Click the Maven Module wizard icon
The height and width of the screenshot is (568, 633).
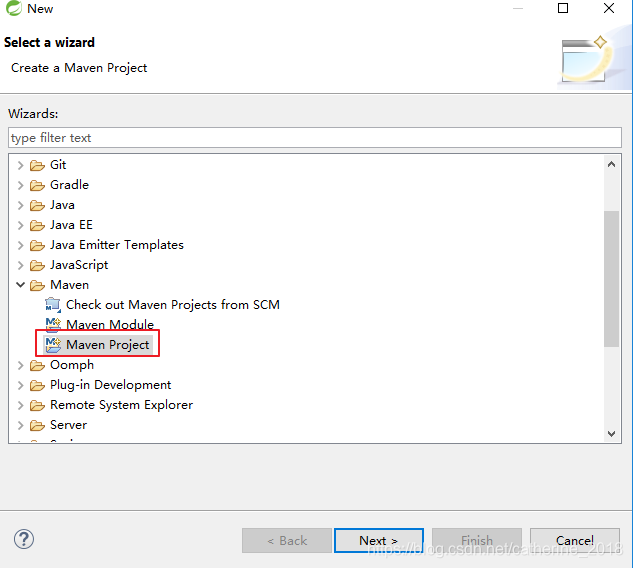pos(53,324)
